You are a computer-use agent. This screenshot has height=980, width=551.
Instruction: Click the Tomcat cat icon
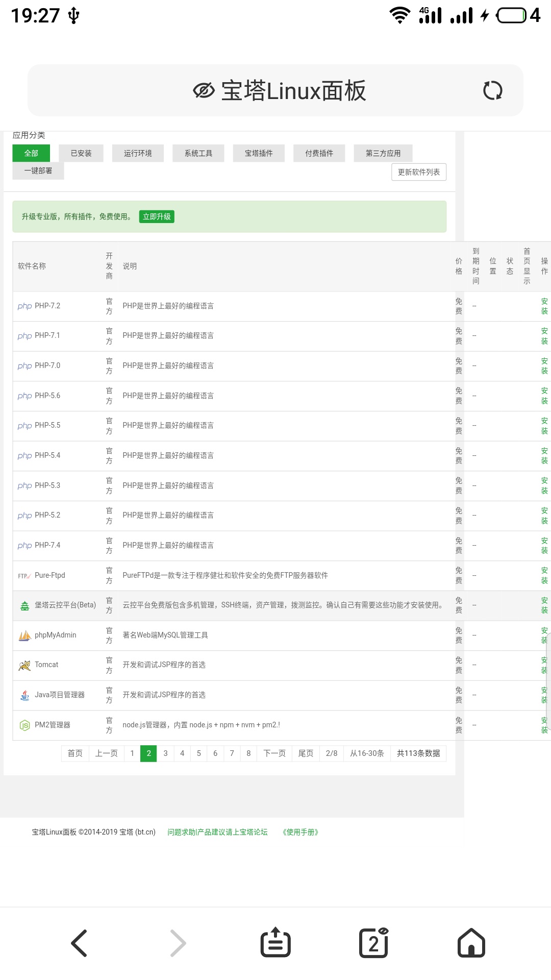[24, 665]
